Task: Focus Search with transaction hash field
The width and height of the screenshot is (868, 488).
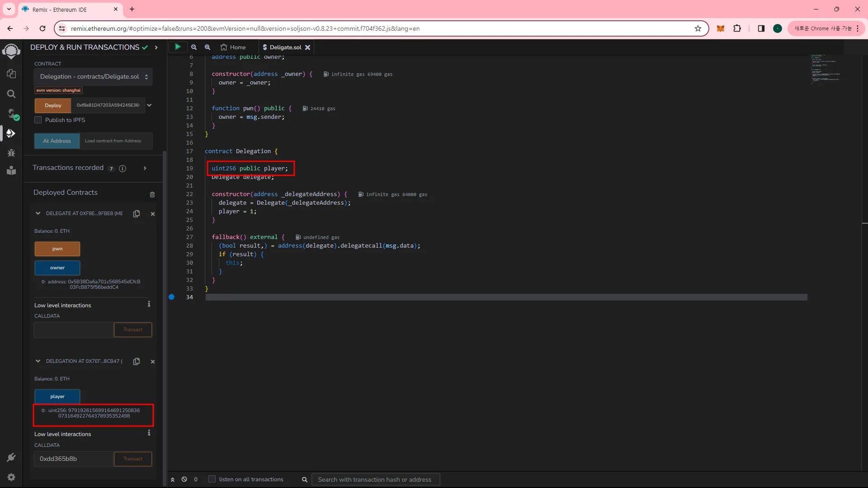Action: 376,479
